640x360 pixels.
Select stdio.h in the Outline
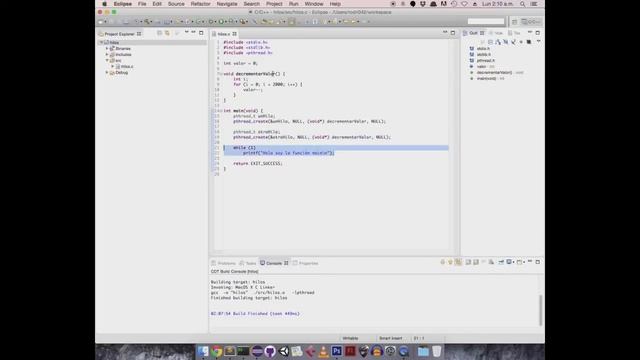click(x=483, y=49)
